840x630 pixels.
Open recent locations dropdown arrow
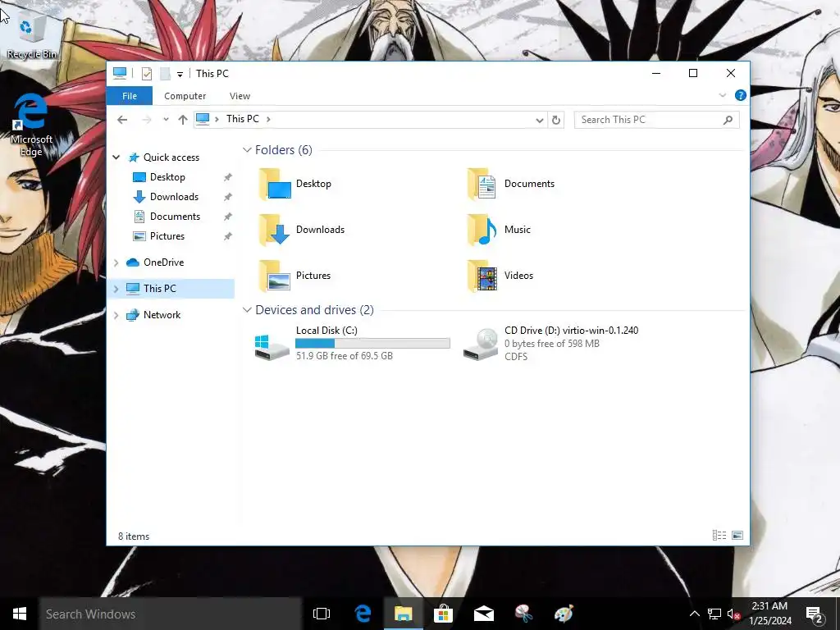(x=166, y=120)
